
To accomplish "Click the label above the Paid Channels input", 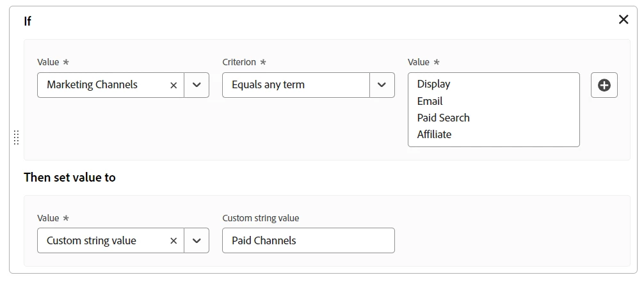I will (x=261, y=218).
